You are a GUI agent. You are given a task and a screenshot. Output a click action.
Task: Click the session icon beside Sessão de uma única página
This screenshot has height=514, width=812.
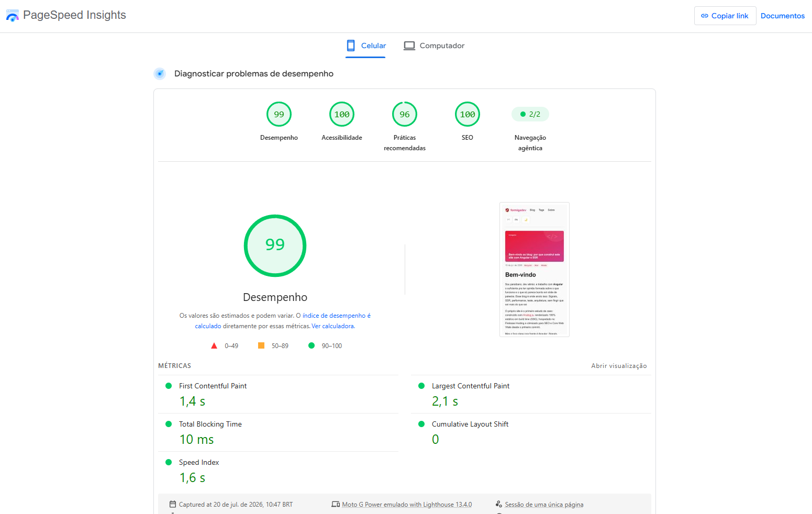499,504
